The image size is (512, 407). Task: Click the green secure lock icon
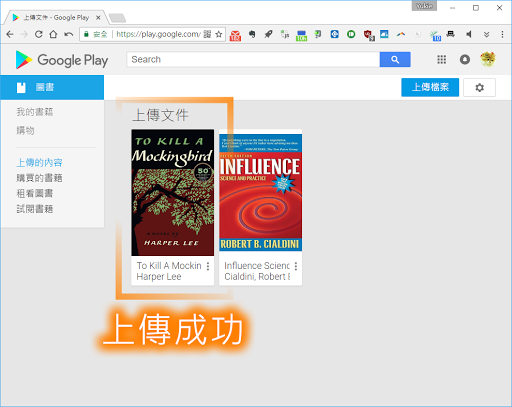86,34
